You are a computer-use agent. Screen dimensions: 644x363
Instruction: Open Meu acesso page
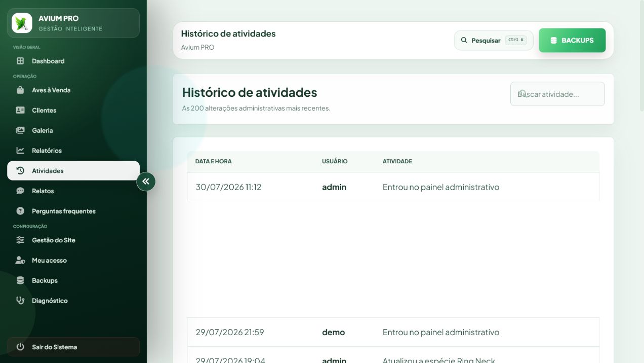(x=73, y=260)
